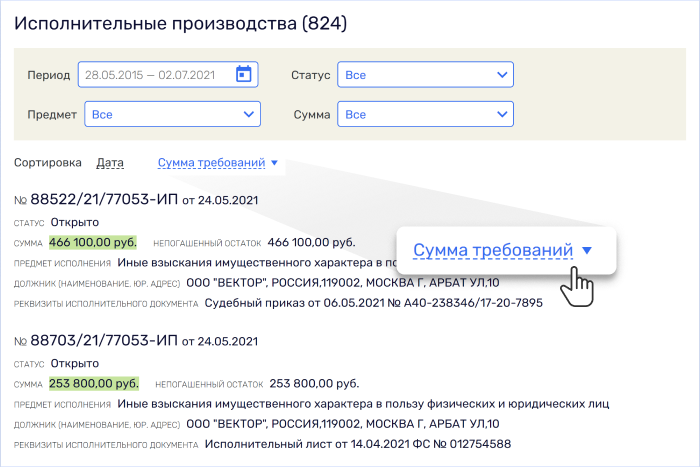Open the calendar icon in Период field

tap(243, 74)
